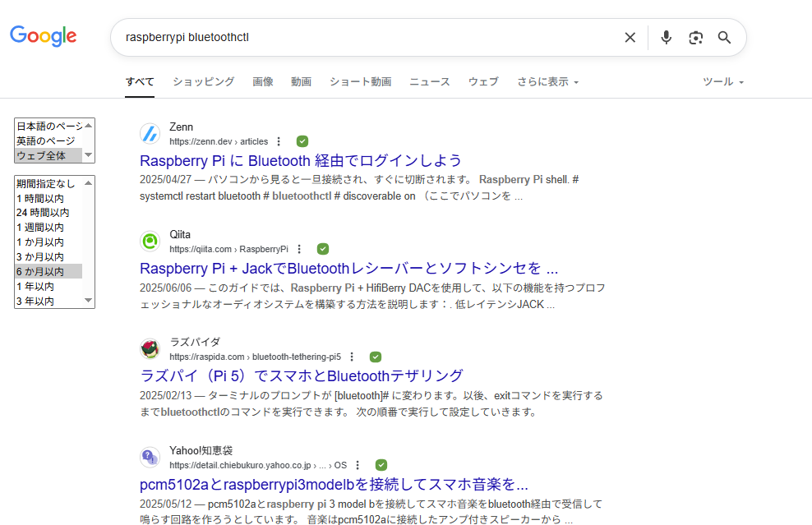The width and height of the screenshot is (812, 525).
Task: Open 'pcm5102aとraspberrypi3modelbを接続して' result
Action: click(334, 484)
